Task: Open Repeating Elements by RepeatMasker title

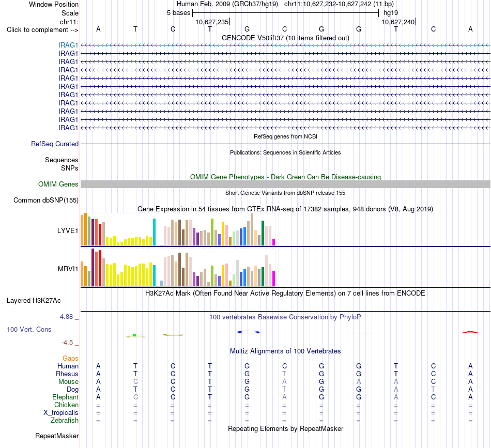Action: click(285, 428)
